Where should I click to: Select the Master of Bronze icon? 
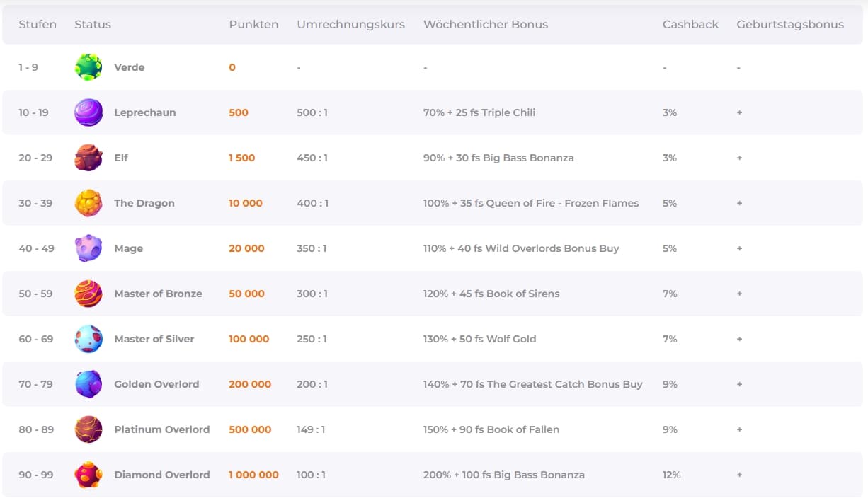click(88, 294)
